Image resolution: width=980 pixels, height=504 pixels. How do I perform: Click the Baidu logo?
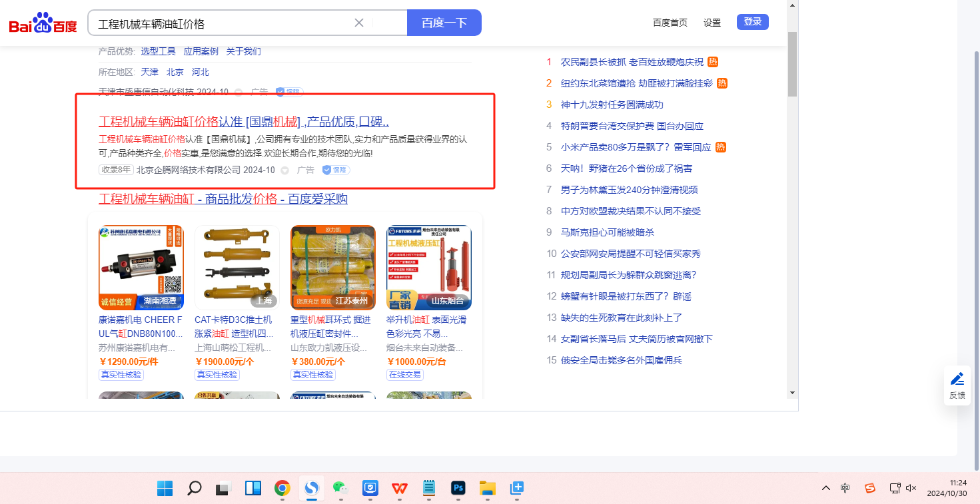click(43, 24)
